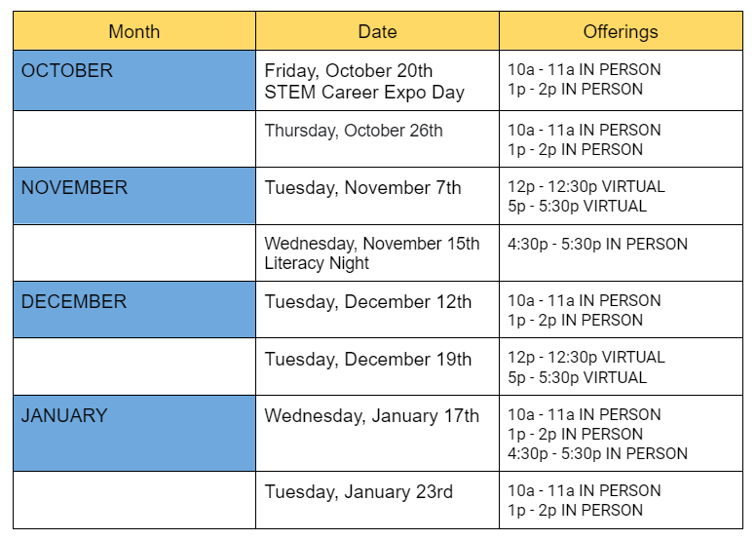The width and height of the screenshot is (756, 540).
Task: Click the January 17th offerings cell
Action: tap(621, 434)
